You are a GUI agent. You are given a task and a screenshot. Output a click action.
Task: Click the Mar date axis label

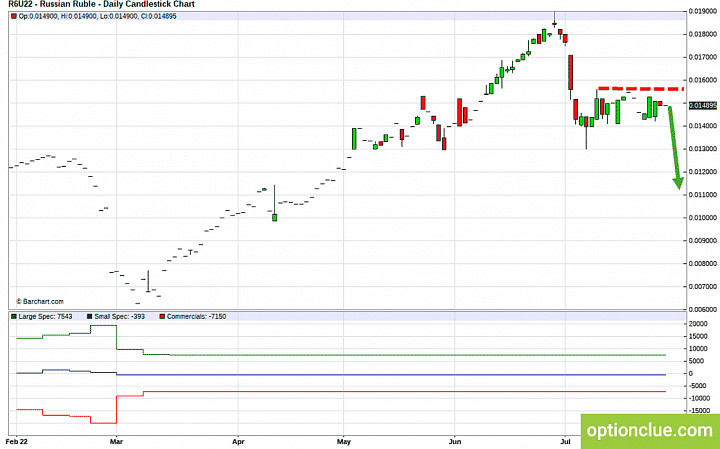point(117,442)
